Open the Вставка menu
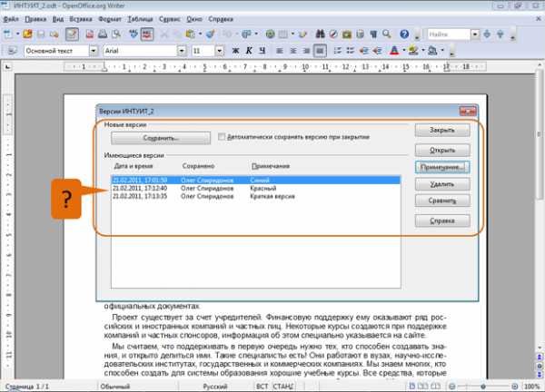The height and width of the screenshot is (392, 545). [x=81, y=19]
